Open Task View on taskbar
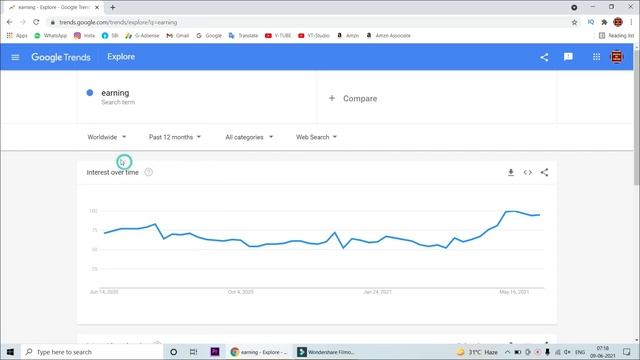Screen dimensions: 640x360 pos(193,352)
